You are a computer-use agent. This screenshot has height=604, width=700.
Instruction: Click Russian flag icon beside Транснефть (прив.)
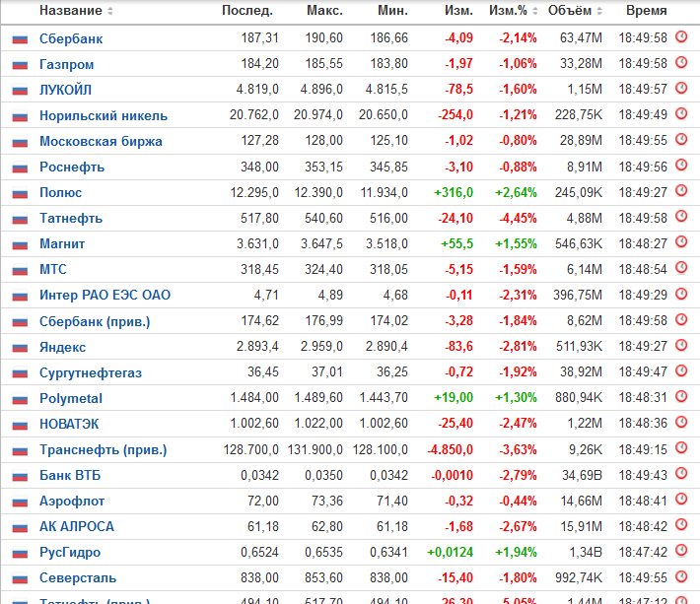coord(20,450)
